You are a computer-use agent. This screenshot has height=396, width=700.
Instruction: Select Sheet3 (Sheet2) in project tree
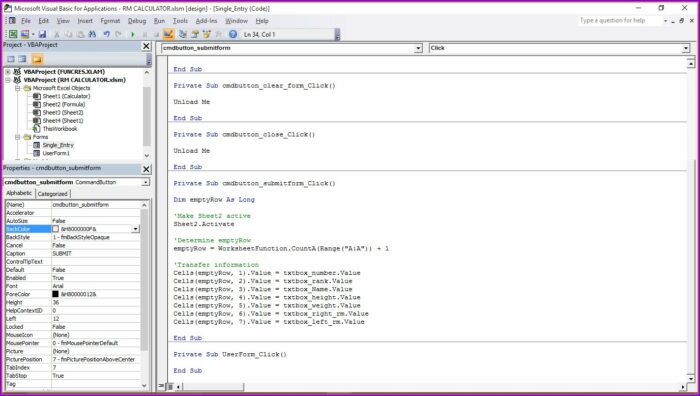pyautogui.click(x=62, y=113)
